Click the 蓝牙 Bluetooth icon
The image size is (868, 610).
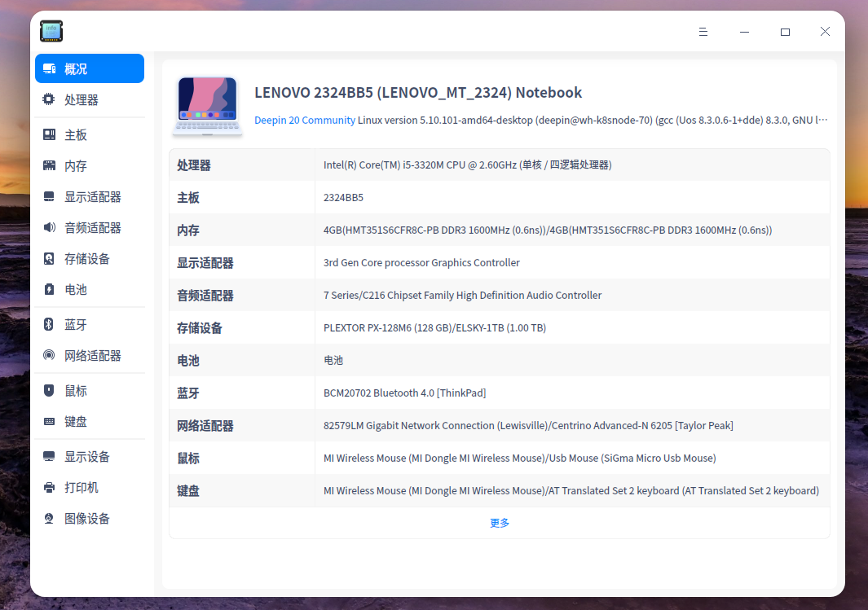(x=49, y=325)
